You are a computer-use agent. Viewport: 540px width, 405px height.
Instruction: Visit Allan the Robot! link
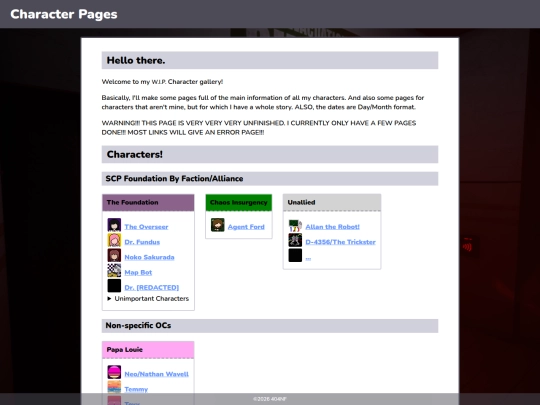[x=332, y=227]
